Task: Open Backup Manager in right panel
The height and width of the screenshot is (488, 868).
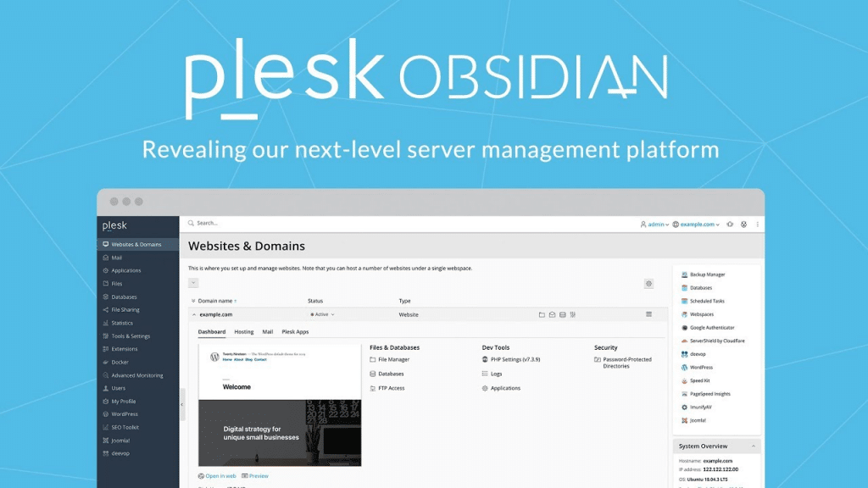Action: point(707,274)
